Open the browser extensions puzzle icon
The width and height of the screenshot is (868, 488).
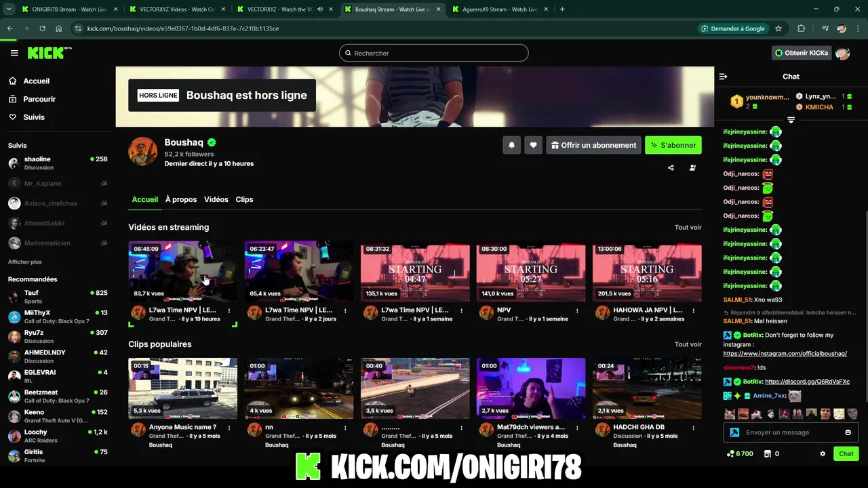(802, 28)
